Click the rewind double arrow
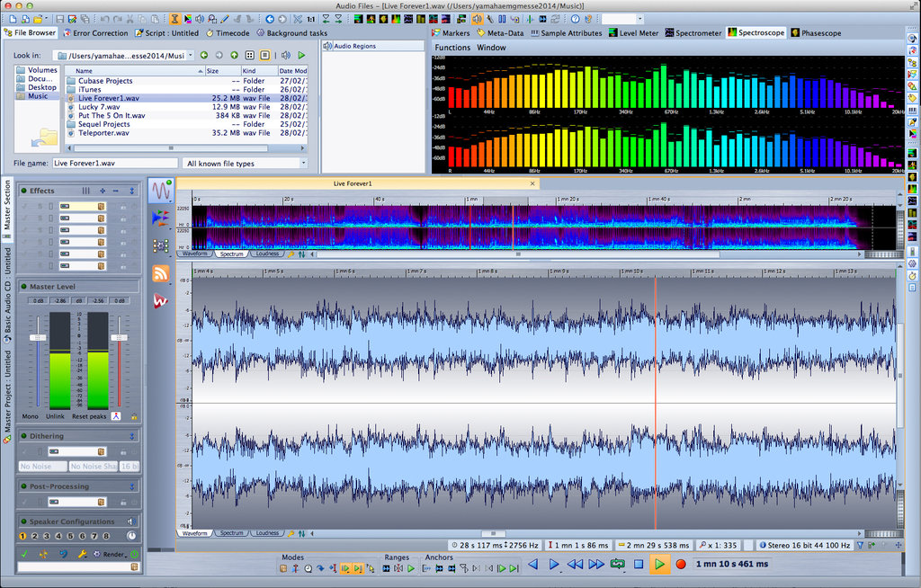This screenshot has width=921, height=588. tap(575, 564)
